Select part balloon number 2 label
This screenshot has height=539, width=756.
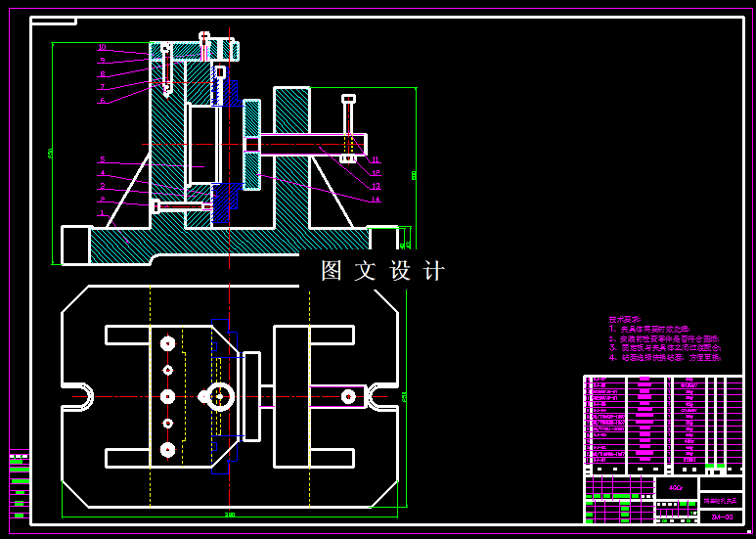pos(103,200)
